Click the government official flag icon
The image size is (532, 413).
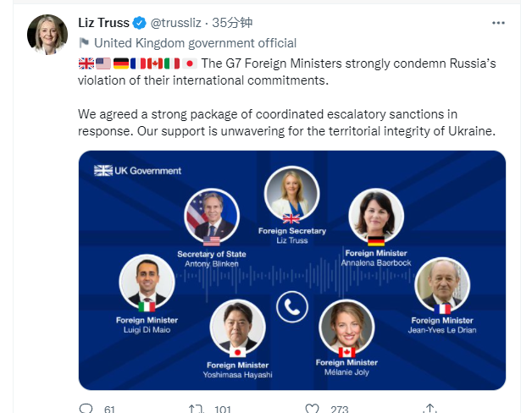[x=84, y=42]
